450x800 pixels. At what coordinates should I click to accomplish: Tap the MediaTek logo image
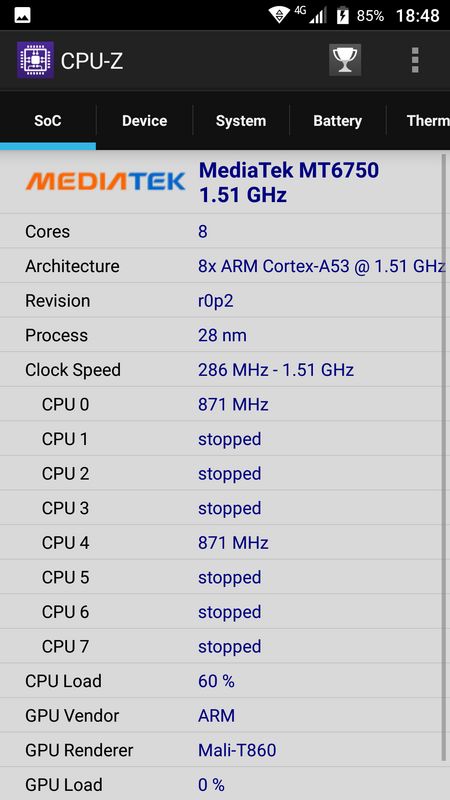[x=106, y=181]
